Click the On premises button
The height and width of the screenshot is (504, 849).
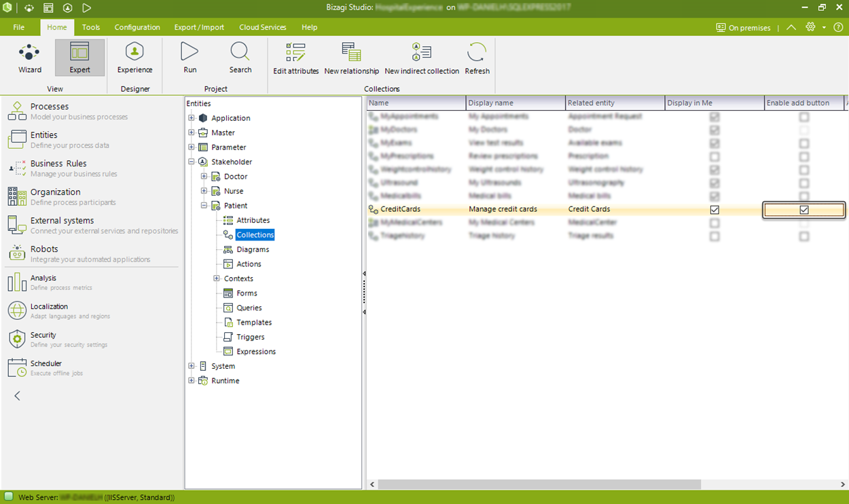743,27
